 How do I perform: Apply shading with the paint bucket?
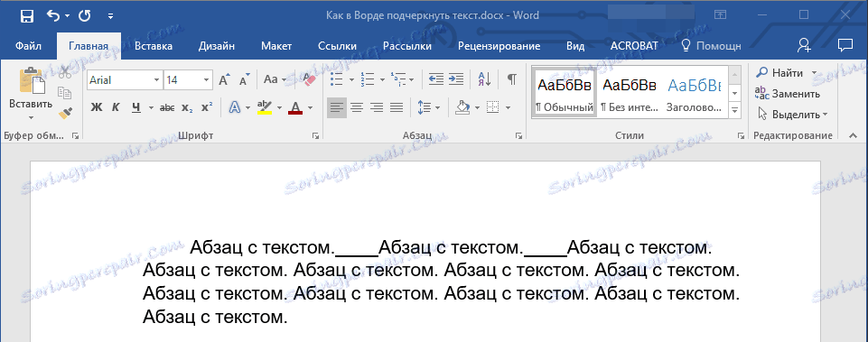coord(462,107)
